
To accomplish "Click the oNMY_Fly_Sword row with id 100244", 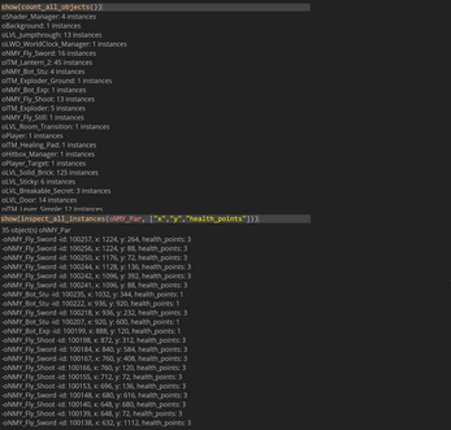I will click(x=96, y=267).
